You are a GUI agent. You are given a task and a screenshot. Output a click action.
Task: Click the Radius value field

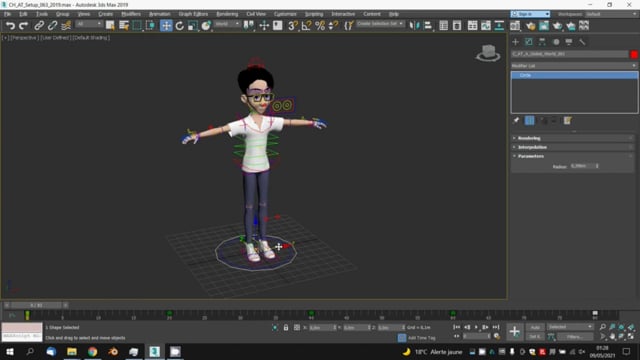tap(582, 166)
